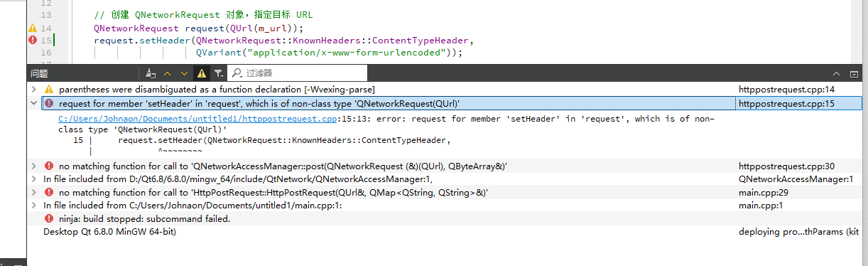This screenshot has width=868, height=266.
Task: Go to next issue with down arrow
Action: click(185, 73)
